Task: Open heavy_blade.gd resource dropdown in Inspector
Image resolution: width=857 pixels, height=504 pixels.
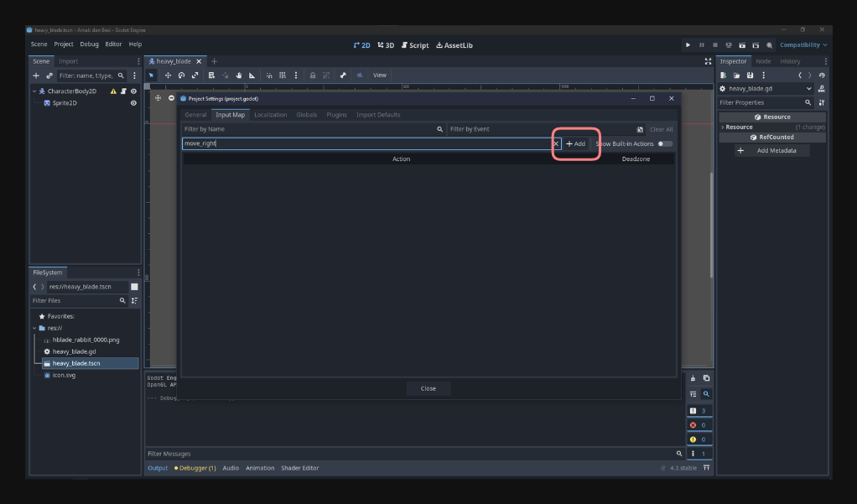Action: pyautogui.click(x=766, y=89)
